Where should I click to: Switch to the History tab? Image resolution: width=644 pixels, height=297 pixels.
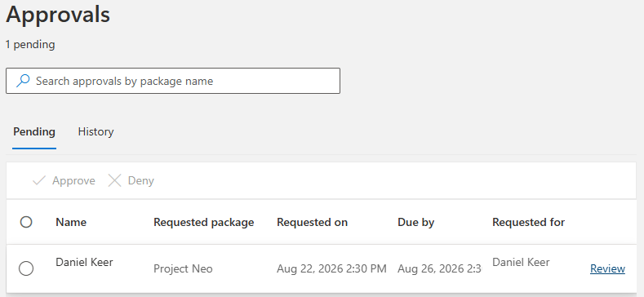tap(95, 132)
